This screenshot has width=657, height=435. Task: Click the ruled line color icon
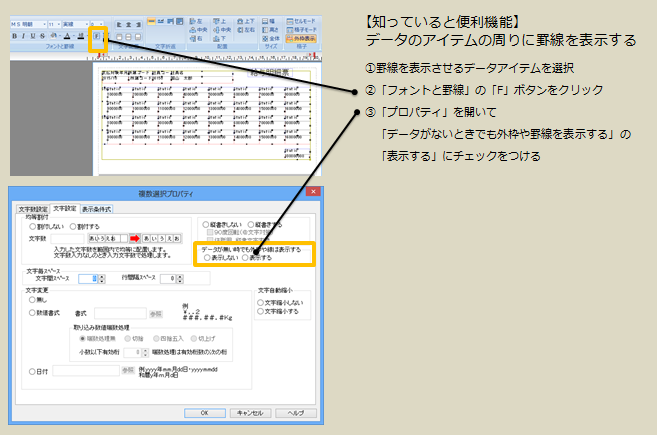[x=81, y=36]
